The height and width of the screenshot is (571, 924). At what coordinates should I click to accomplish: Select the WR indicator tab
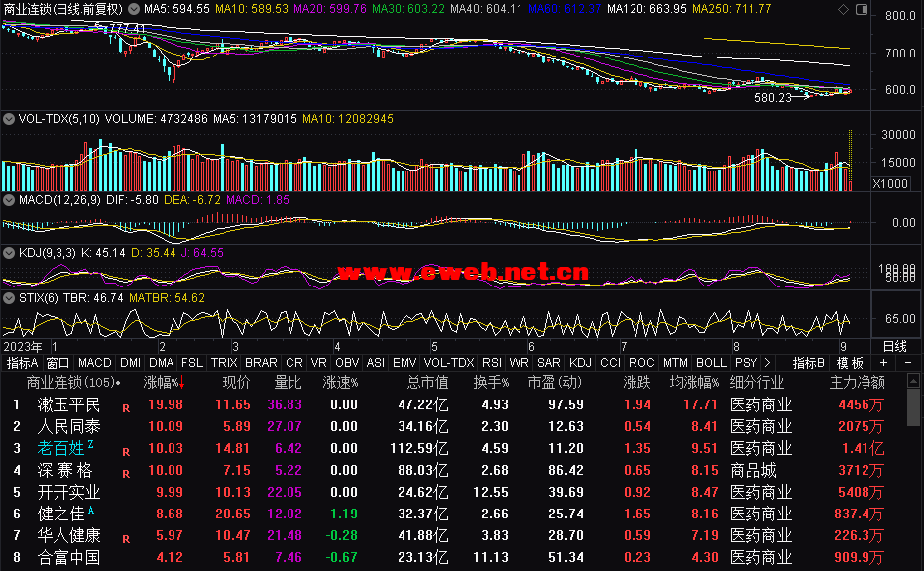520,363
